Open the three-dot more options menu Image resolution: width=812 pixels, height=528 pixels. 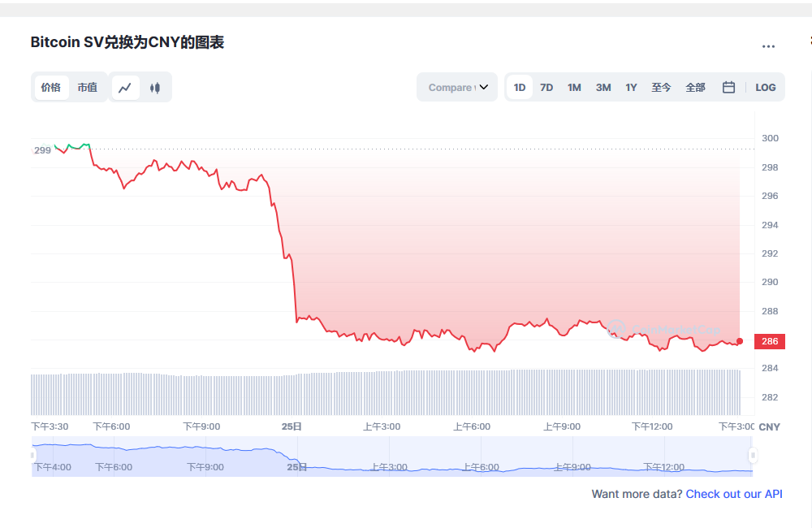(768, 46)
